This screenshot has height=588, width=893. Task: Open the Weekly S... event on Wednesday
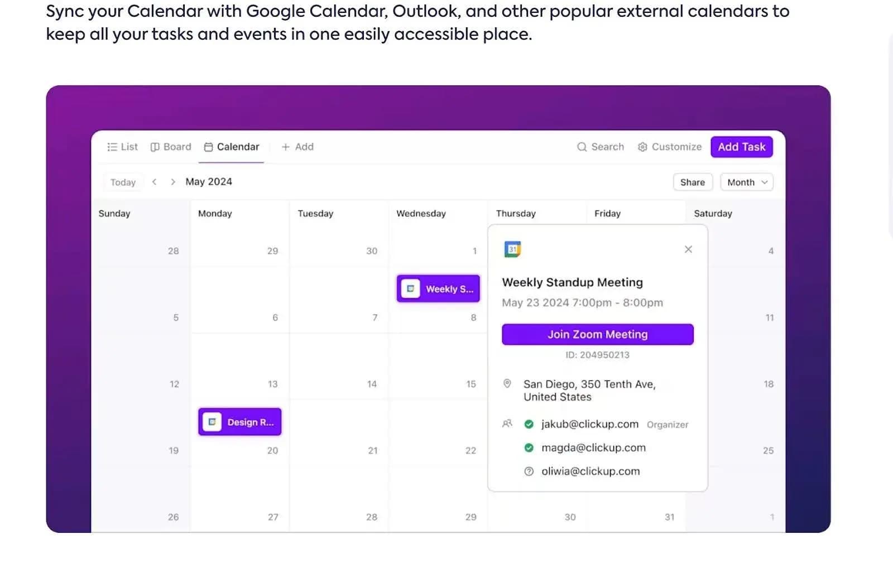pyautogui.click(x=438, y=289)
